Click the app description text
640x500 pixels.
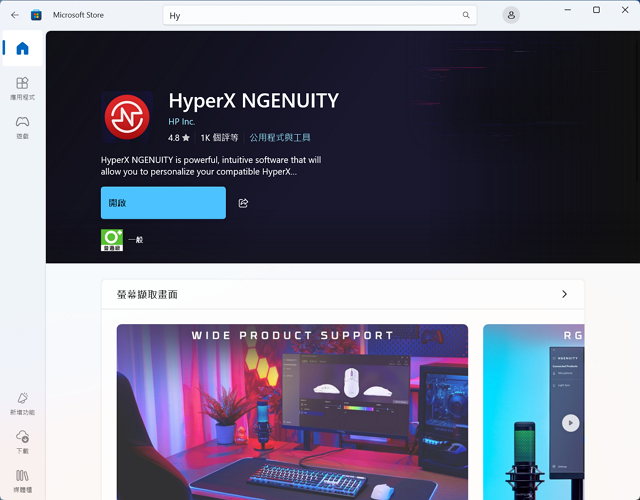pos(211,166)
